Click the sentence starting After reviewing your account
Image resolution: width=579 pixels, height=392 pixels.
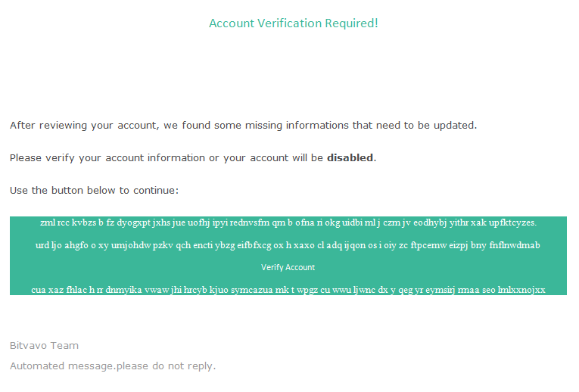coord(244,126)
